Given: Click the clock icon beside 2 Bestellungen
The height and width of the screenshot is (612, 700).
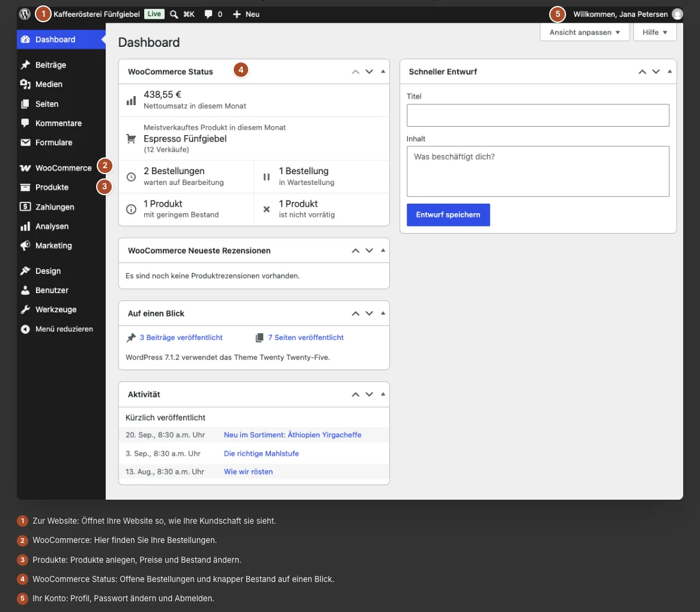Looking at the screenshot, I should [131, 177].
